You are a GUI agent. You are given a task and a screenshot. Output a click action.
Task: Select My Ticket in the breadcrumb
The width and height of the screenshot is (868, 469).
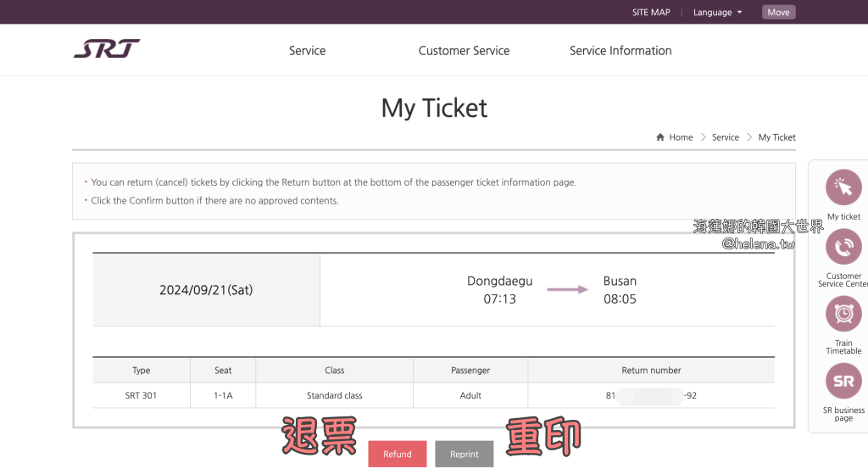(x=776, y=137)
